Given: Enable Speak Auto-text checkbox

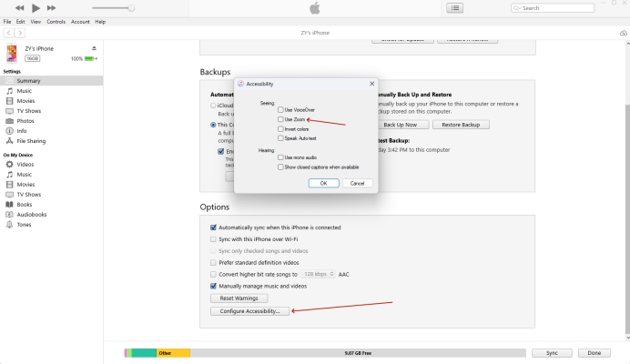Looking at the screenshot, I should (x=280, y=138).
